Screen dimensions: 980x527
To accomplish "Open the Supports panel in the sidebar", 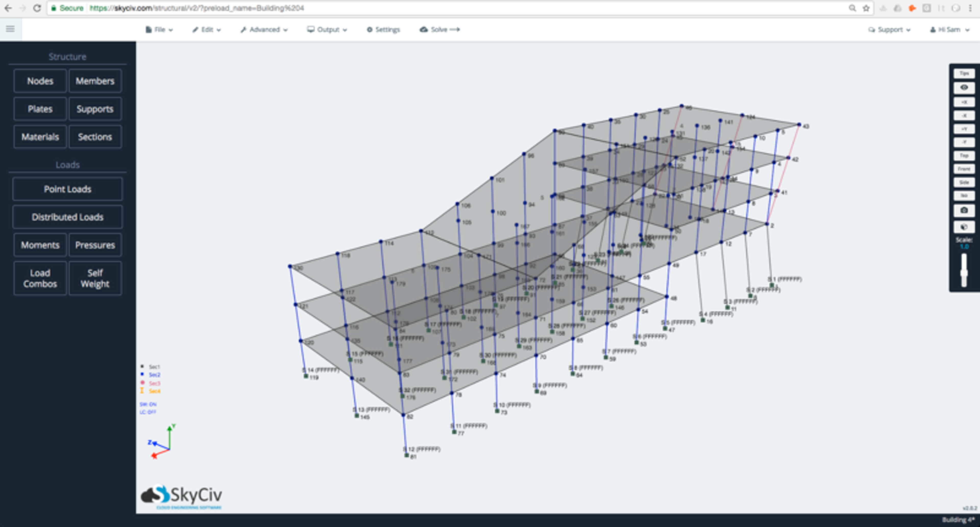I will tap(95, 109).
